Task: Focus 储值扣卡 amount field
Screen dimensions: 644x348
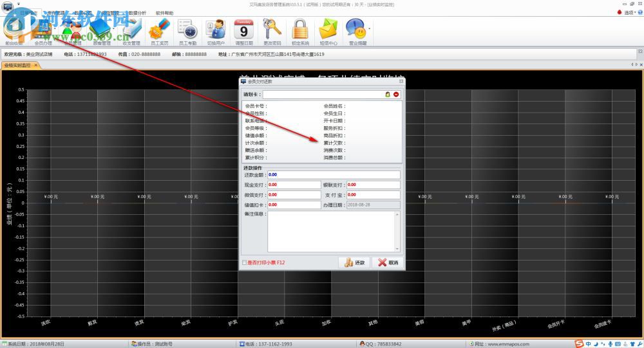Action: (x=294, y=205)
